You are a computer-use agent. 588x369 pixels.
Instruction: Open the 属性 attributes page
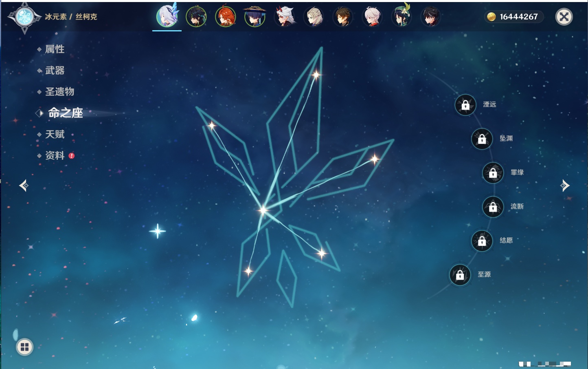tap(55, 49)
